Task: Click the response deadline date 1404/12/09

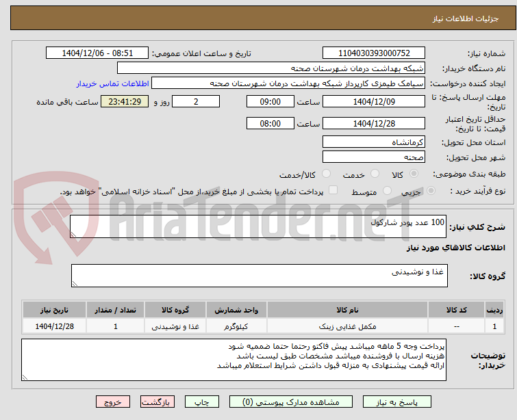Action: coord(374,101)
